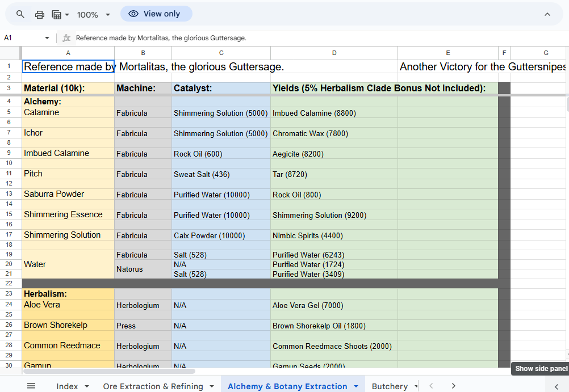Select the column D header
Image resolution: width=569 pixels, height=392 pixels.
(334, 53)
